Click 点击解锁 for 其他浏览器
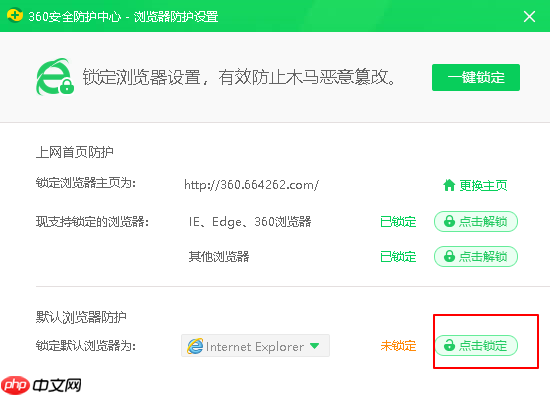Image resolution: width=550 pixels, height=395 pixels. point(476,256)
